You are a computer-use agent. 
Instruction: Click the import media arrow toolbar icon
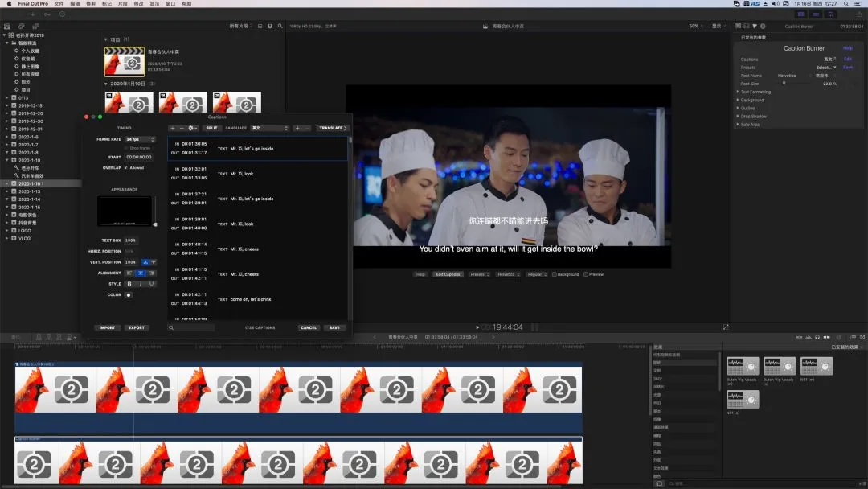pos(33,14)
